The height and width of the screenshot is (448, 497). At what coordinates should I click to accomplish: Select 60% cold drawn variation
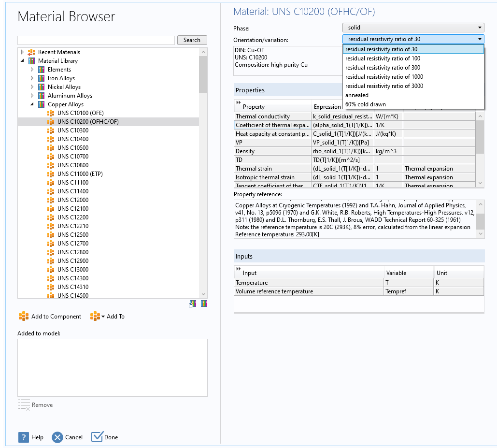[x=365, y=104]
